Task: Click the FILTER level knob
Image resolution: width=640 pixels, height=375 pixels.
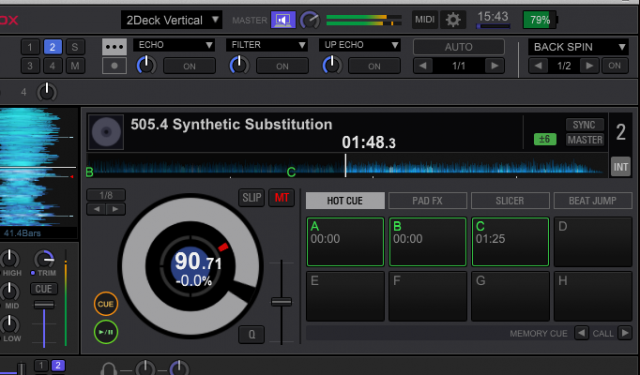Action: 239,65
